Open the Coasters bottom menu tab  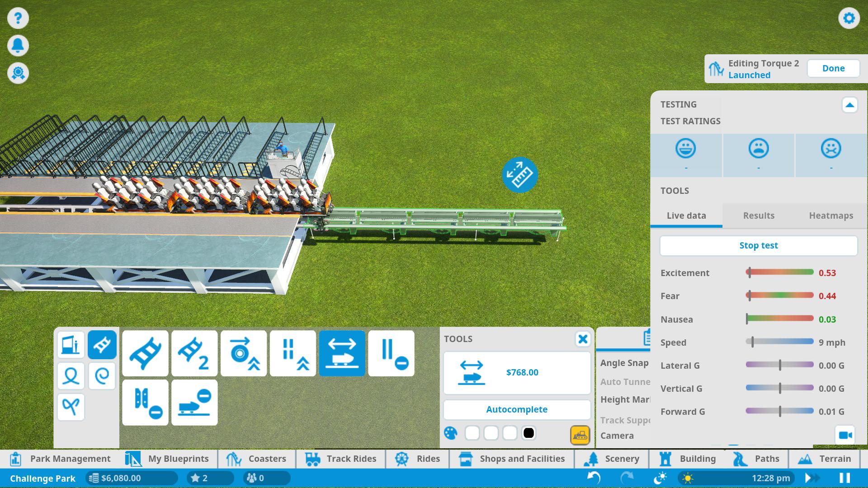point(267,458)
